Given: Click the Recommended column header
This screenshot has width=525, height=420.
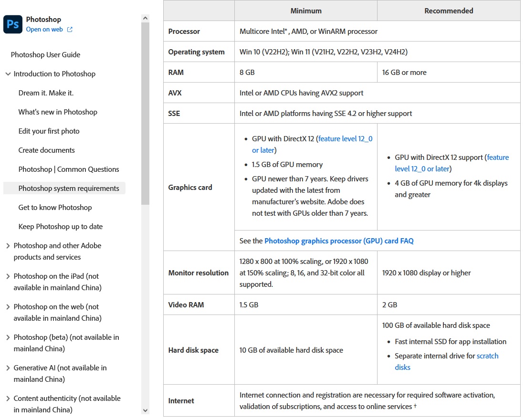Looking at the screenshot, I should [449, 10].
